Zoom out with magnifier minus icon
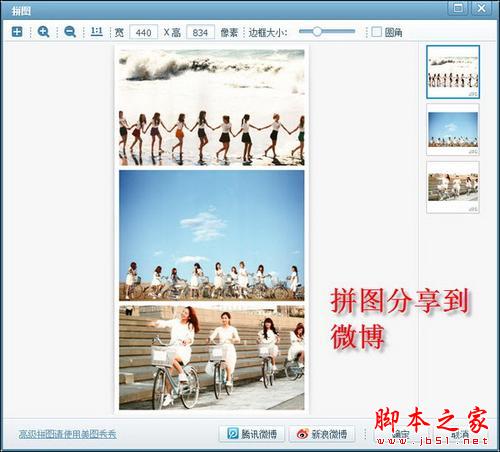 pos(70,32)
